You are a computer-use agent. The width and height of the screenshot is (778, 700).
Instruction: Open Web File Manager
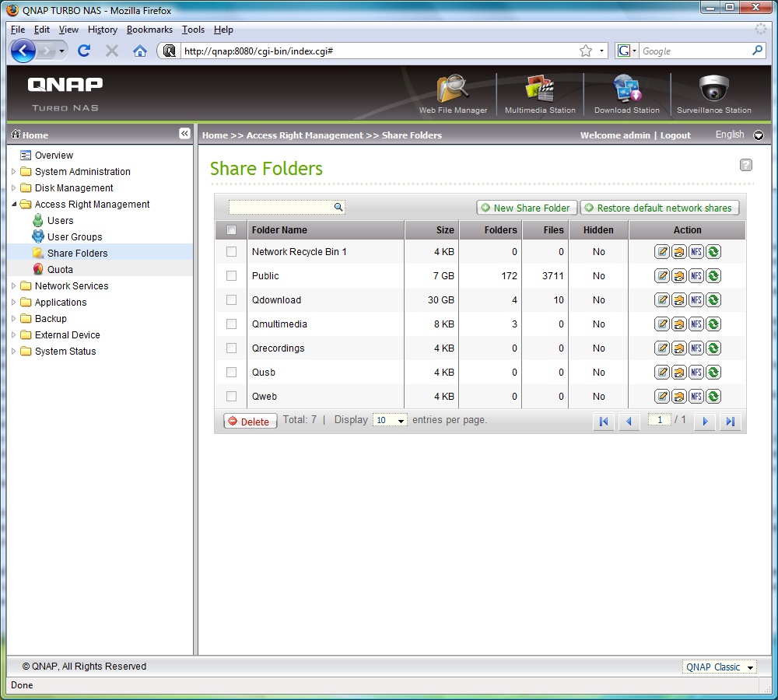click(453, 94)
